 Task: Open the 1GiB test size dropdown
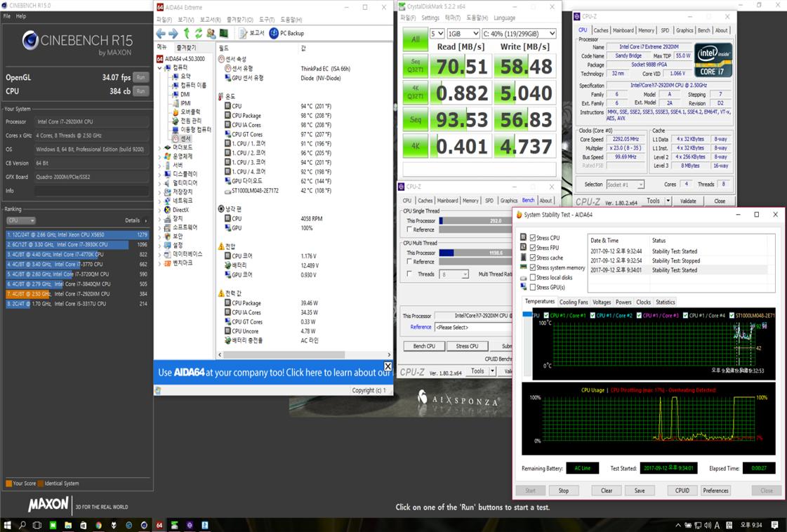463,34
